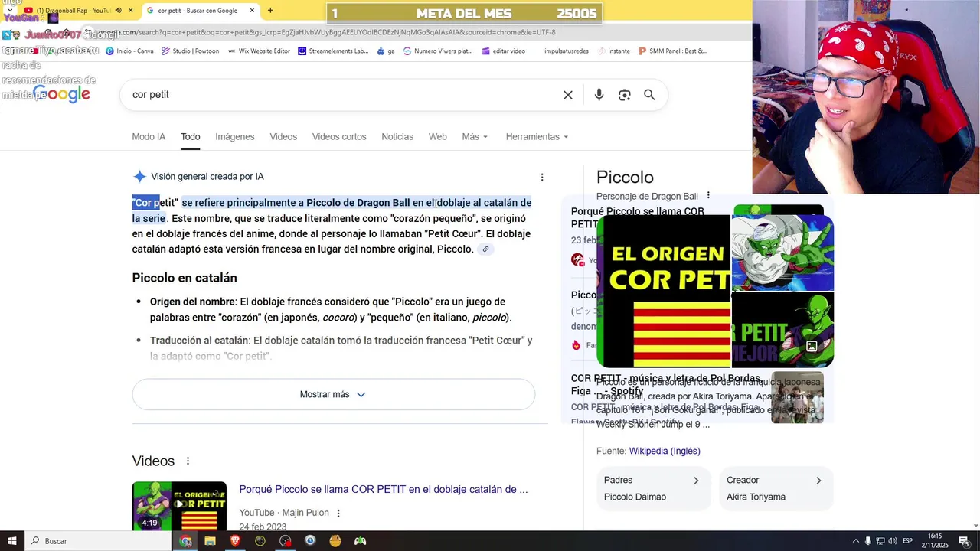Open AI overview three-dot options menu
The height and width of the screenshot is (551, 980).
point(542,177)
